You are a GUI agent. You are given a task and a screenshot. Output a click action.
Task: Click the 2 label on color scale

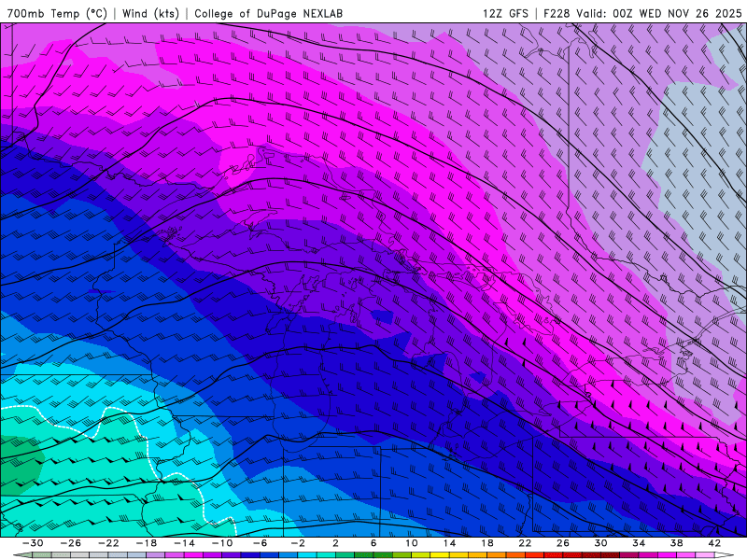click(336, 543)
